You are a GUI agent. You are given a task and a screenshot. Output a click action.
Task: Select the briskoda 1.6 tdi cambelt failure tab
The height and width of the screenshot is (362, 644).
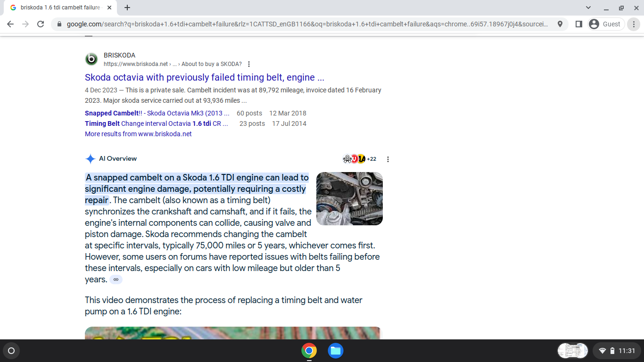click(60, 8)
